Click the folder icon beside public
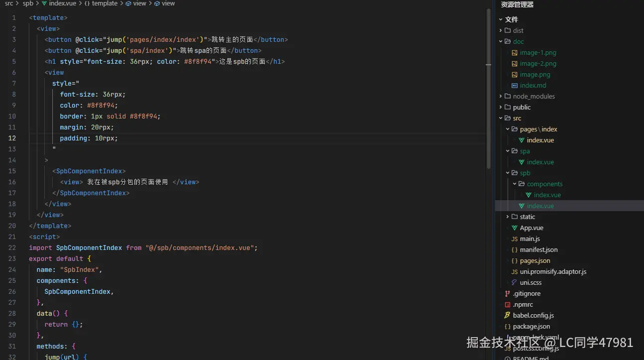 pyautogui.click(x=508, y=107)
